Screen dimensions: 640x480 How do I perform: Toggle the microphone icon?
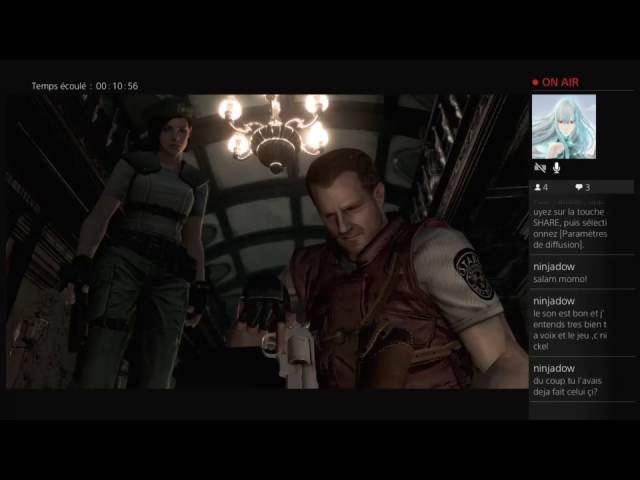pyautogui.click(x=556, y=168)
